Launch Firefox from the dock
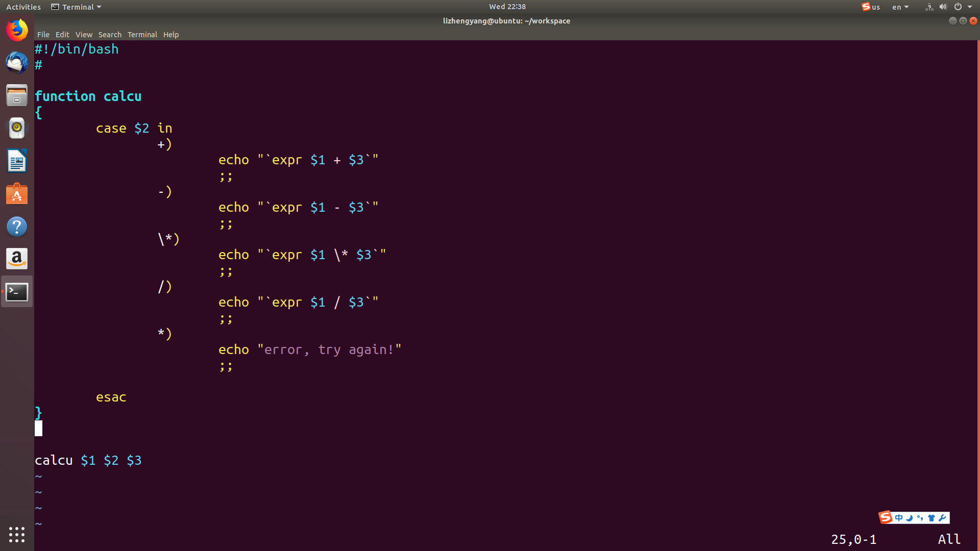 pos(17,31)
